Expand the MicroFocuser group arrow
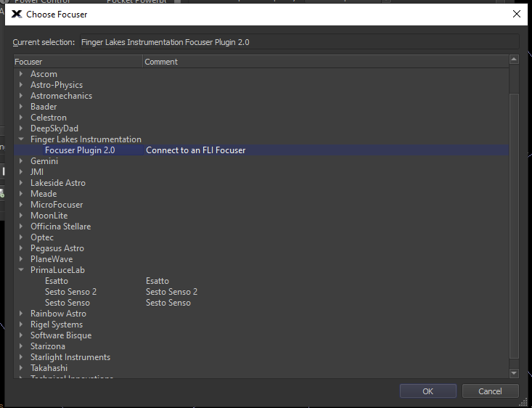The image size is (532, 408). tap(21, 204)
